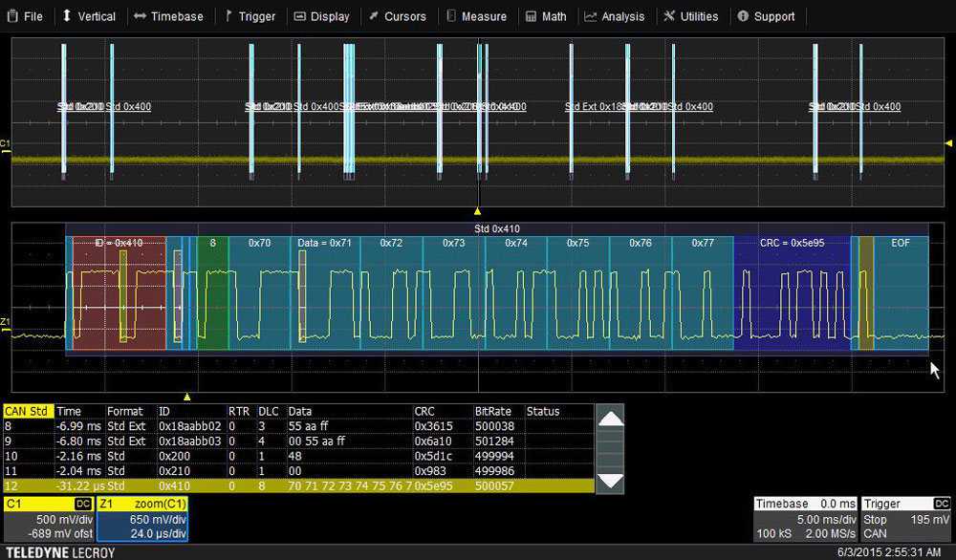The image size is (956, 560).
Task: Open the Utilities menu
Action: pyautogui.click(x=690, y=16)
